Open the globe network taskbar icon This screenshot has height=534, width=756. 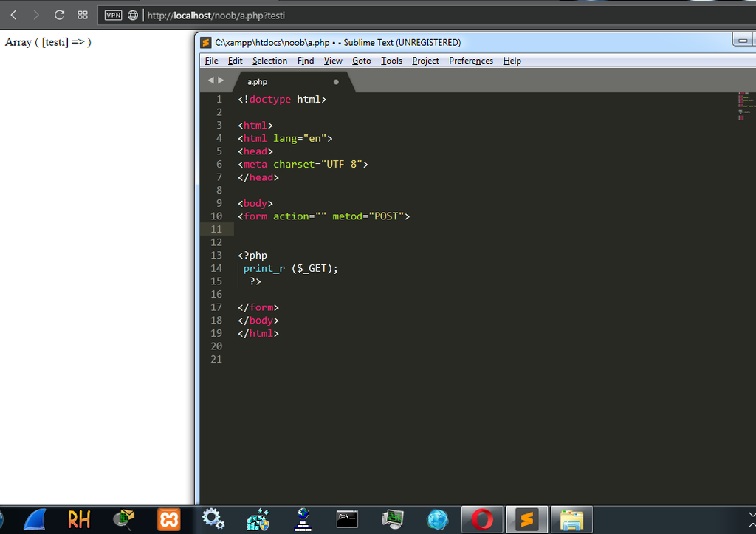(x=303, y=519)
